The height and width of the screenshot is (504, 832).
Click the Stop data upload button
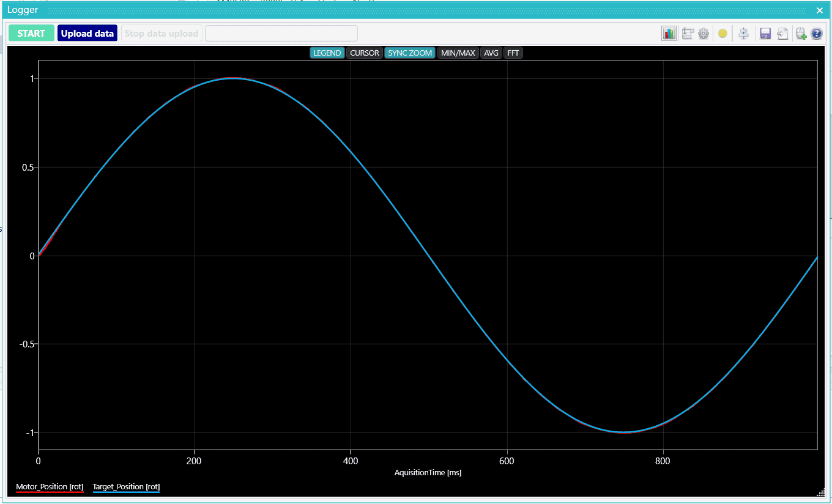point(162,33)
